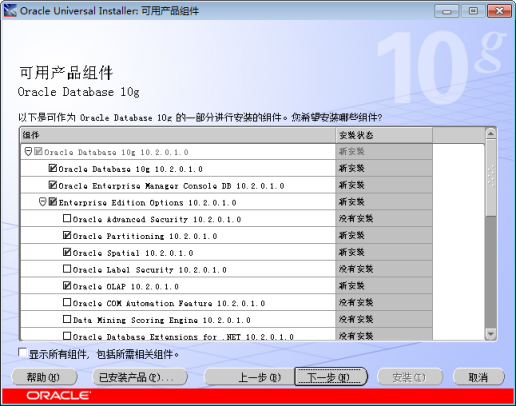
Task: Select the Data Mining Scoring Engine label
Action: [162, 320]
